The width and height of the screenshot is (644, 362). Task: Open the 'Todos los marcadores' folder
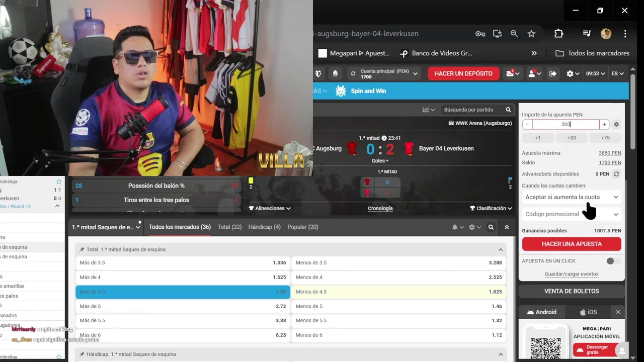coord(592,53)
